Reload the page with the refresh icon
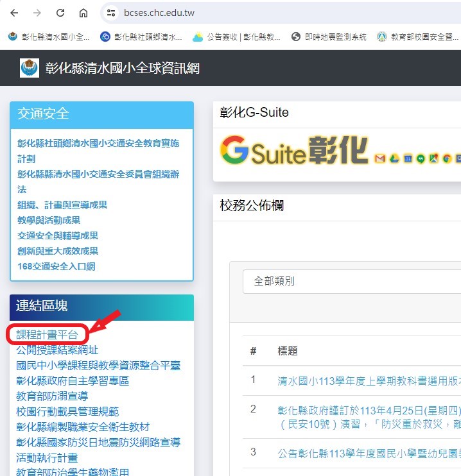The height and width of the screenshot is (476, 461). point(60,13)
